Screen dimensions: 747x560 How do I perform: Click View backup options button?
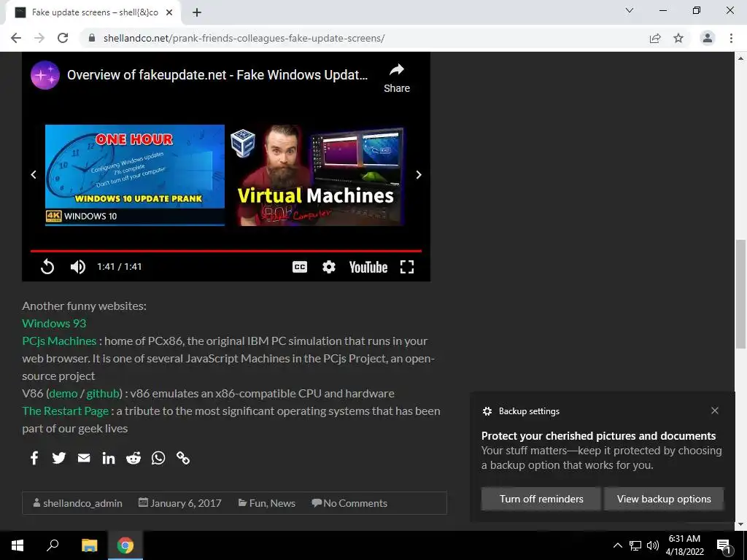point(664,499)
